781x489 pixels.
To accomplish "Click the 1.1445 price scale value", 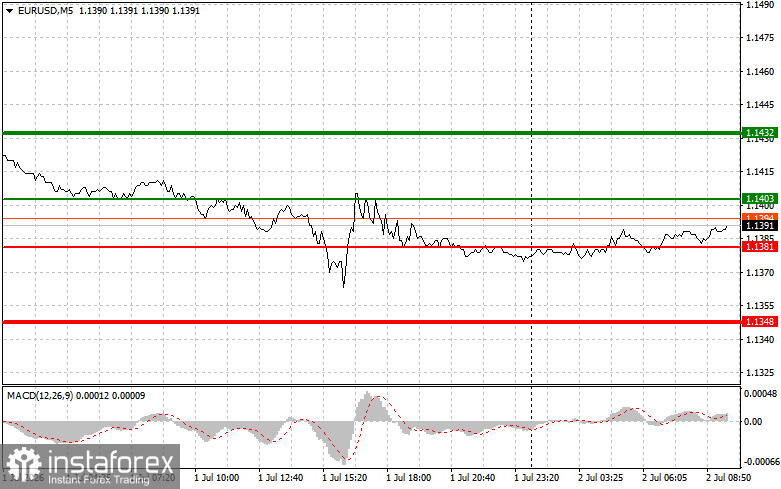I will coord(760,105).
